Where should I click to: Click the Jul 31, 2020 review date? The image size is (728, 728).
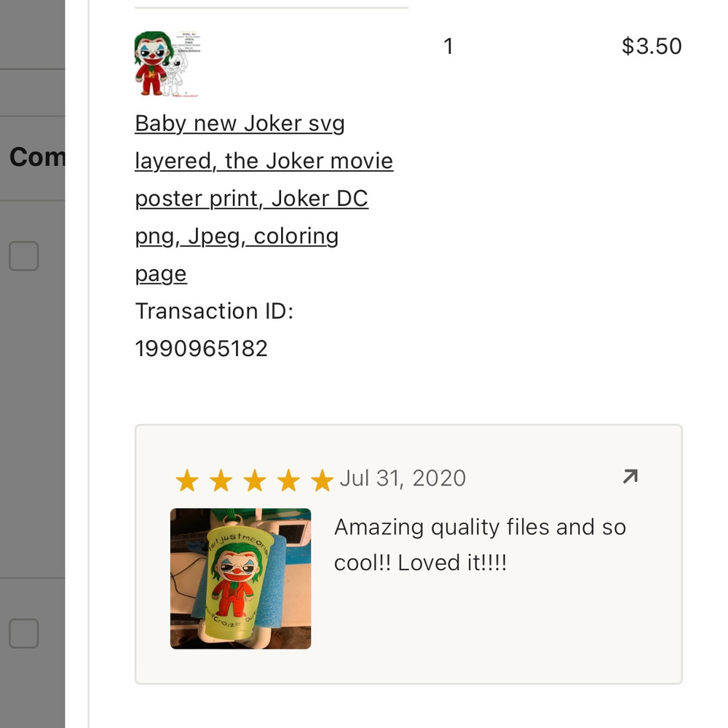pyautogui.click(x=403, y=478)
